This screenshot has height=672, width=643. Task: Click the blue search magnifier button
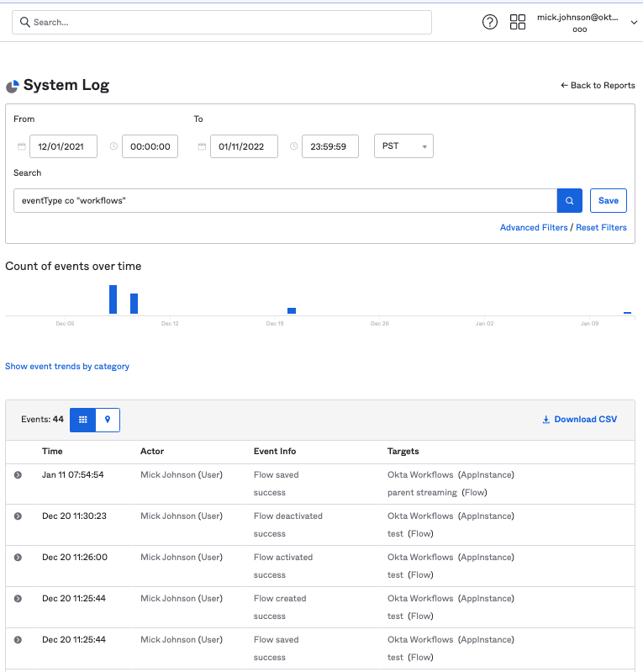click(x=569, y=201)
